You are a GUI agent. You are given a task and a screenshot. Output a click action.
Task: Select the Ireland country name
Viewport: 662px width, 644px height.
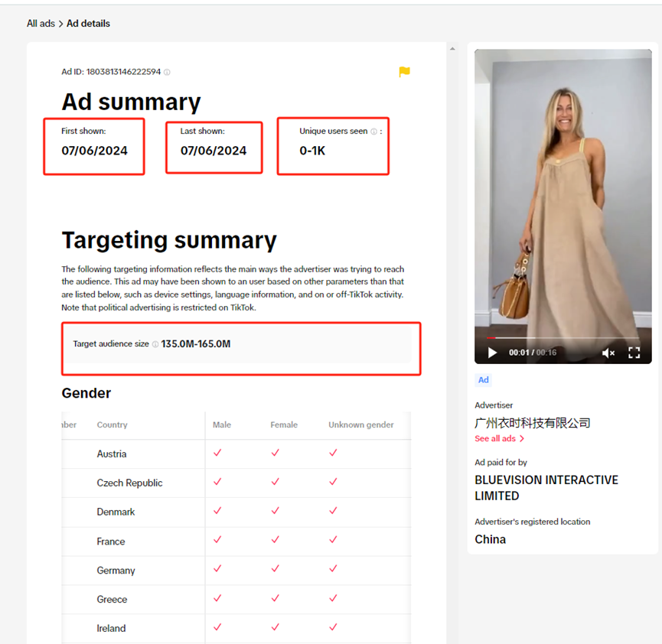point(111,629)
